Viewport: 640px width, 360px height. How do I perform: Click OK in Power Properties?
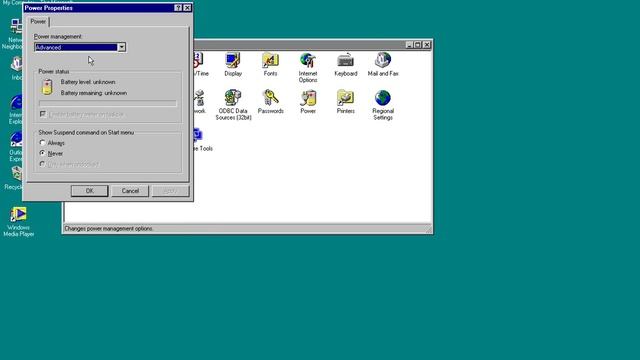tap(89, 191)
